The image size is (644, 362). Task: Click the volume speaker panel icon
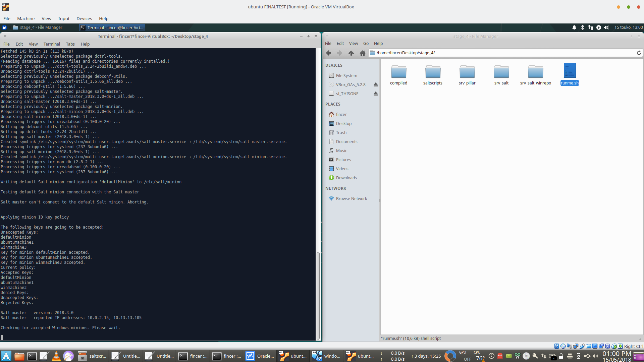tap(606, 27)
